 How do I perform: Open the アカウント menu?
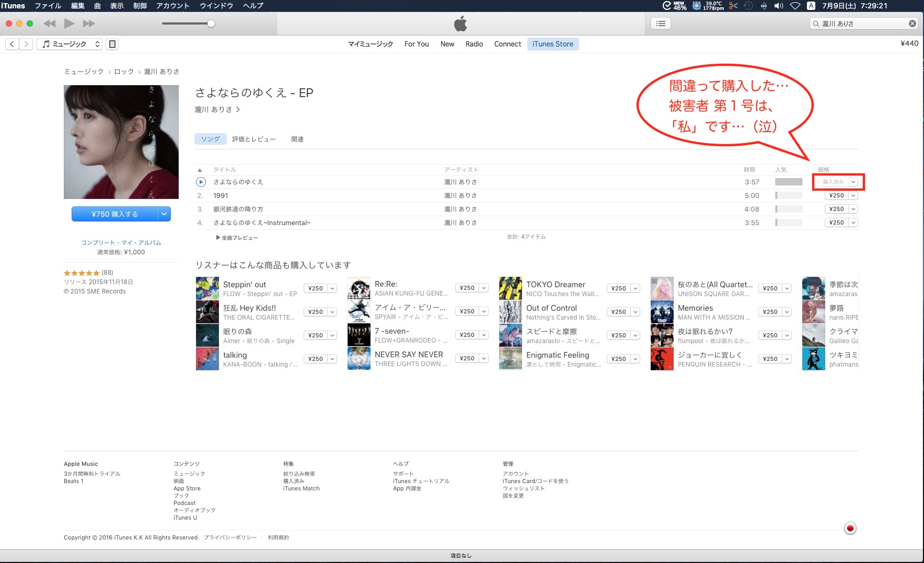point(172,6)
